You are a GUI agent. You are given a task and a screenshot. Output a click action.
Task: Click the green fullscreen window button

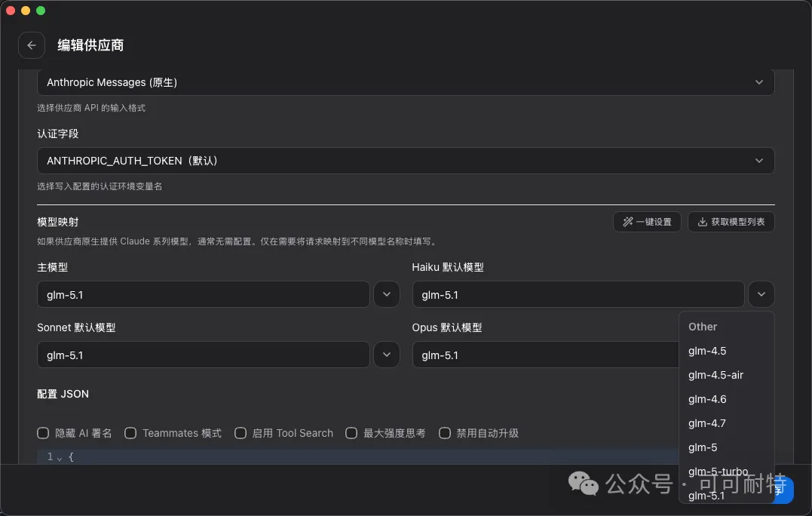click(x=41, y=11)
